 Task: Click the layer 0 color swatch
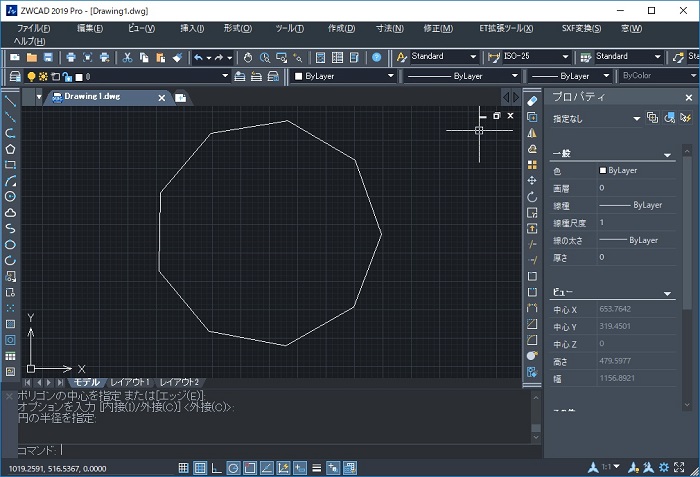pyautogui.click(x=79, y=77)
